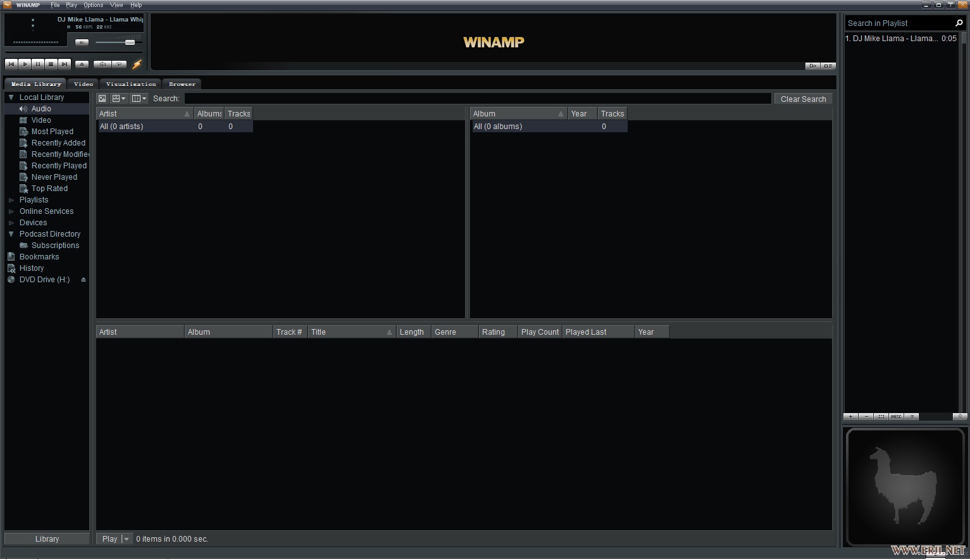Select the 'All (0 artists)' row
Screen dimensions: 970x560
tap(175, 127)
